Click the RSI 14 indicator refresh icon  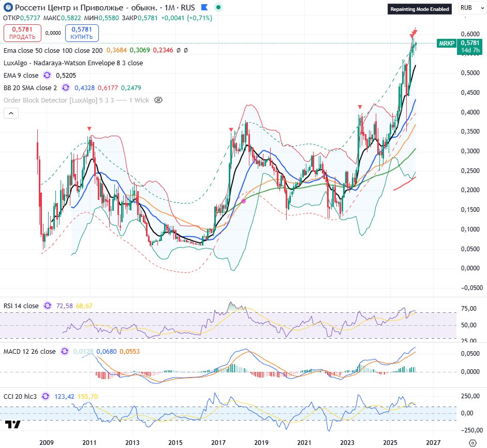[47, 306]
